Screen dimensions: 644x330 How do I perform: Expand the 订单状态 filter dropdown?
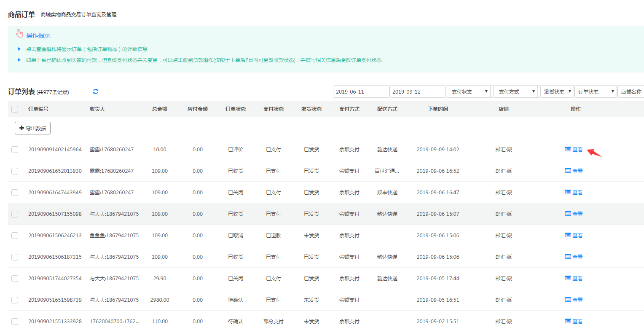tap(595, 91)
